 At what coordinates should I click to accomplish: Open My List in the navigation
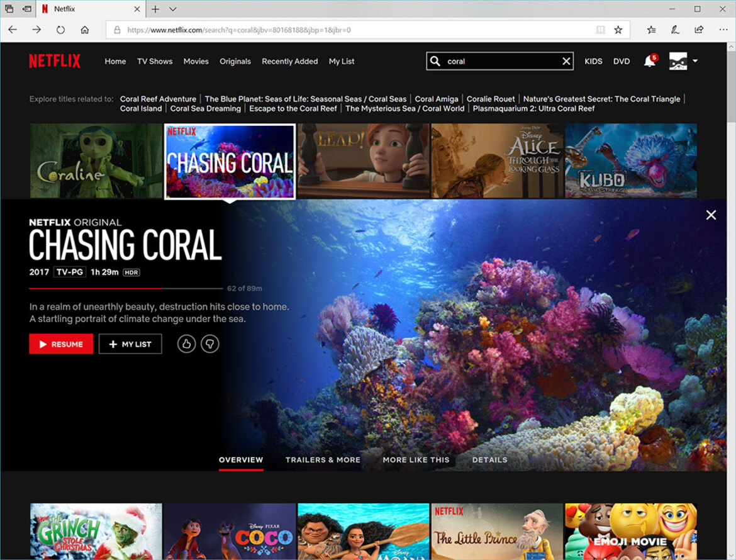click(341, 61)
